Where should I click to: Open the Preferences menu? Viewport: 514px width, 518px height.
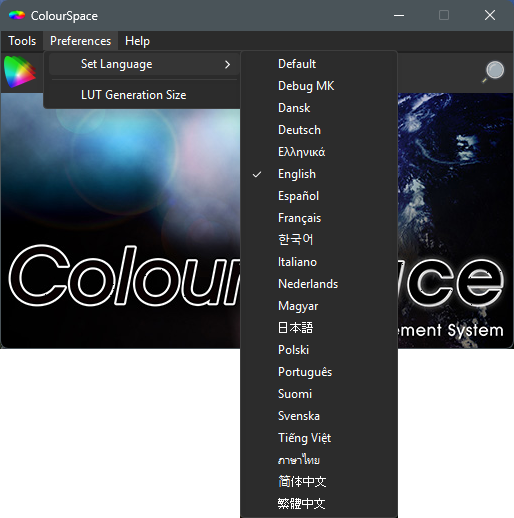[80, 41]
